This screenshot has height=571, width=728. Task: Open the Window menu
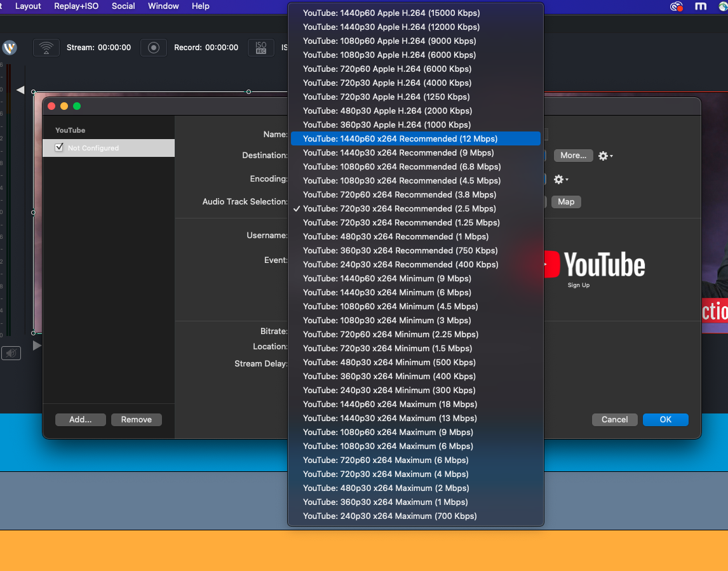(x=163, y=6)
